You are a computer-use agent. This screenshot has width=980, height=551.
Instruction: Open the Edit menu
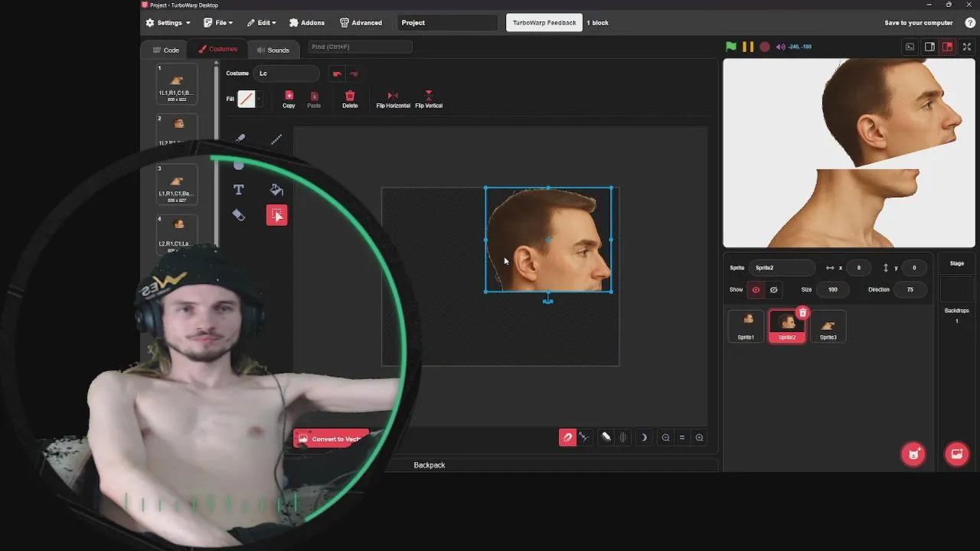(261, 23)
